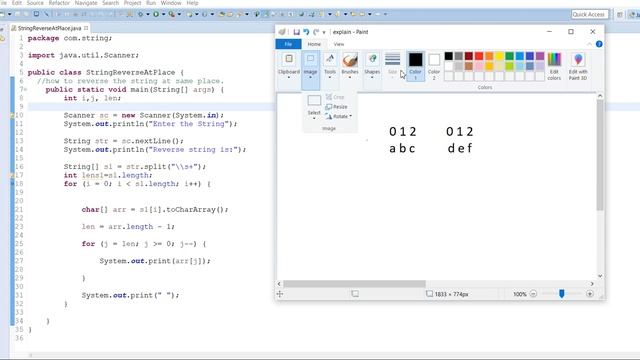Click the Save icon in Paint's title bar
This screenshot has width=640, height=360.
pos(296,32)
